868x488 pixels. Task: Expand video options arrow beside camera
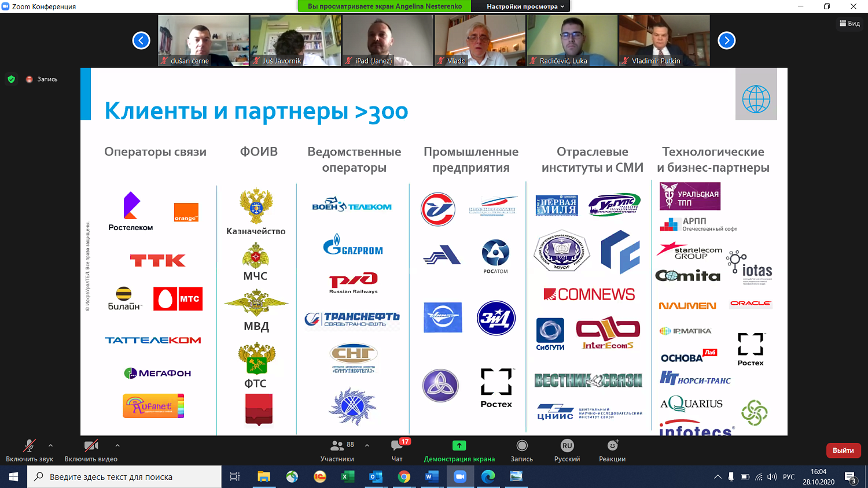point(117,445)
